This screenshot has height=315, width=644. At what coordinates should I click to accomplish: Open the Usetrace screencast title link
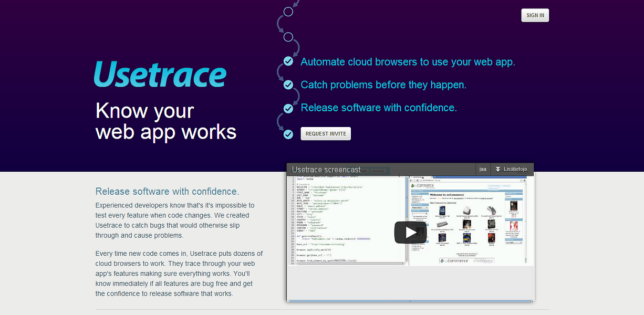326,170
